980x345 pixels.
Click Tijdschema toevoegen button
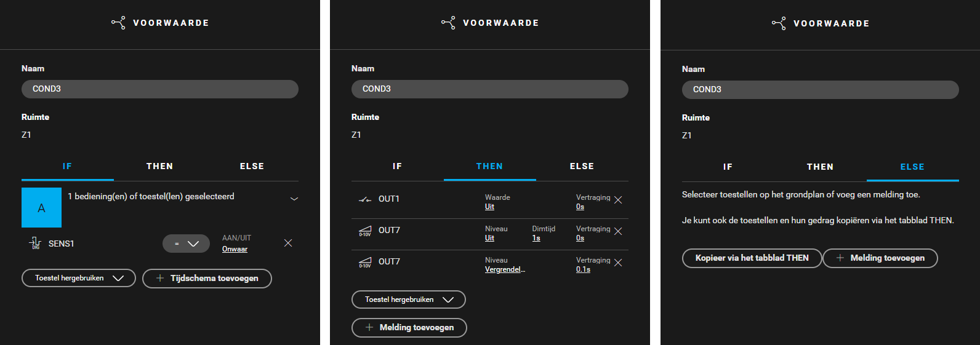coord(207,278)
